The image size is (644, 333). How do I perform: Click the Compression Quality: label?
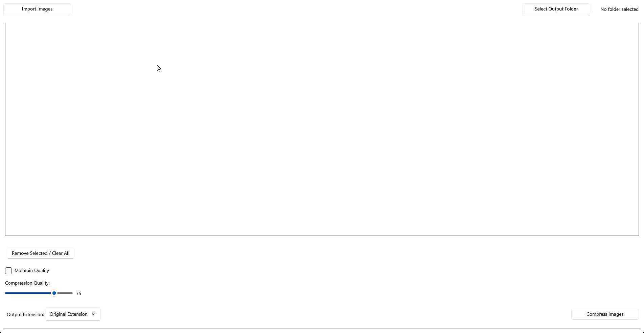pyautogui.click(x=27, y=283)
